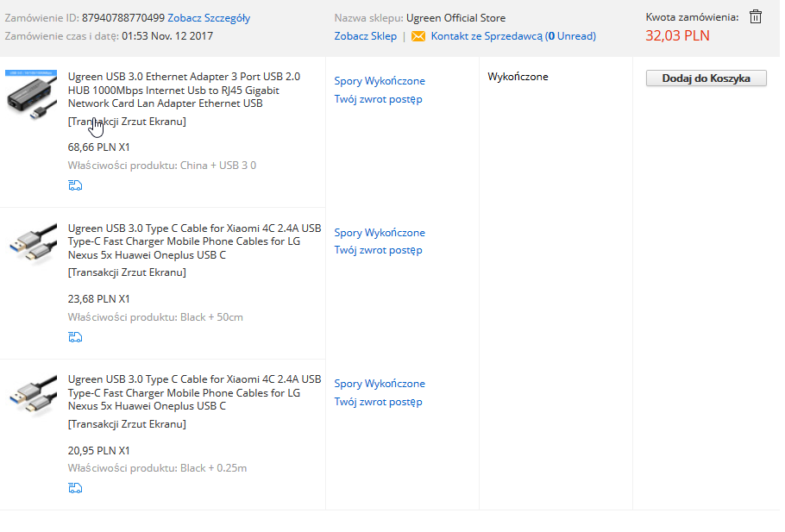
Task: Click shipping truck icon under 50cm cable
Action: click(x=75, y=337)
